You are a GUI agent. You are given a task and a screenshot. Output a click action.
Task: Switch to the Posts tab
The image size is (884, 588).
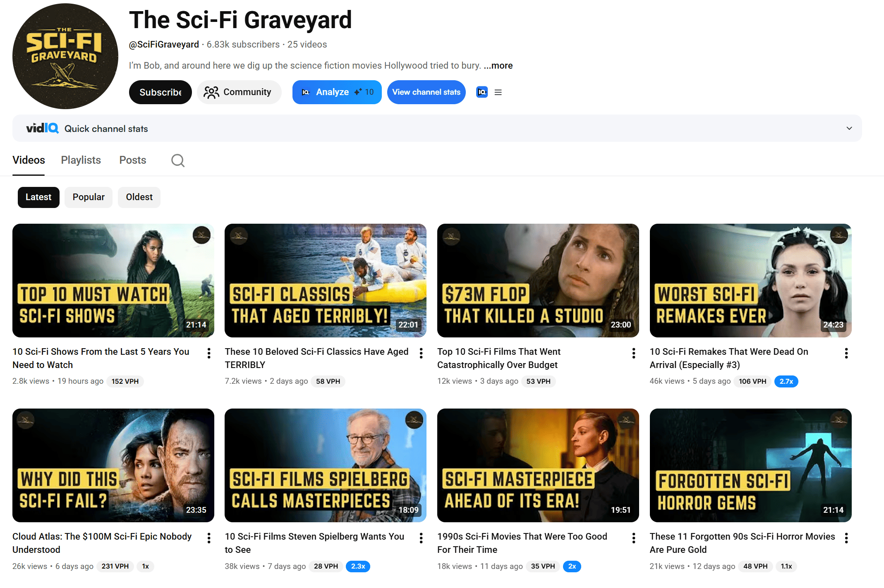[133, 160]
